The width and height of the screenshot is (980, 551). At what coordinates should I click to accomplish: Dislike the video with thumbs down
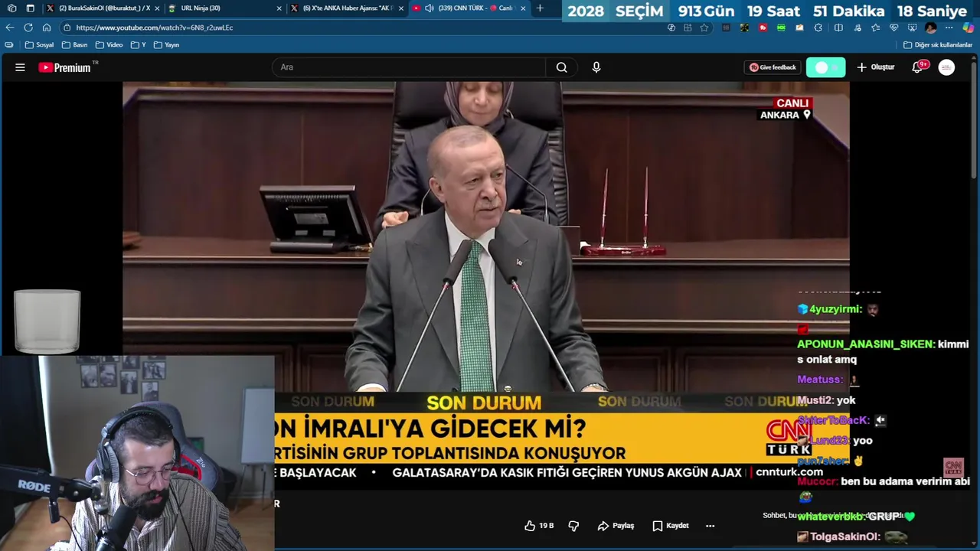573,526
